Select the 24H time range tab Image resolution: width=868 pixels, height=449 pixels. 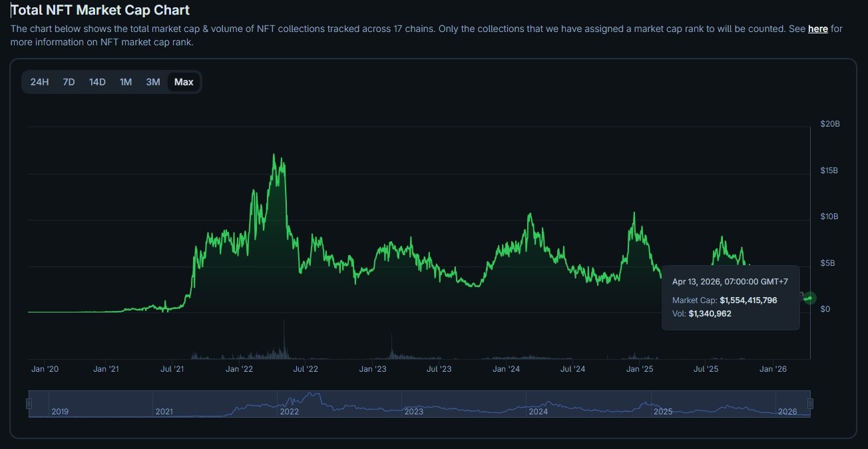(x=39, y=82)
